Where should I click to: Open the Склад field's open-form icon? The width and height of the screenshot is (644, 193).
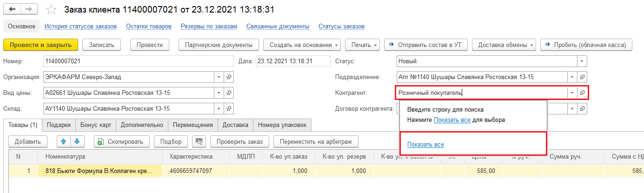[x=229, y=109]
